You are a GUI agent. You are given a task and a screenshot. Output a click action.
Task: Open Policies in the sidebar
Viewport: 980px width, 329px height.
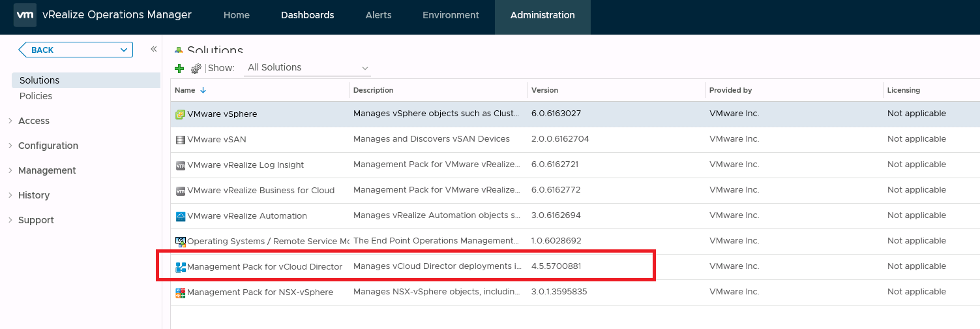pos(36,96)
